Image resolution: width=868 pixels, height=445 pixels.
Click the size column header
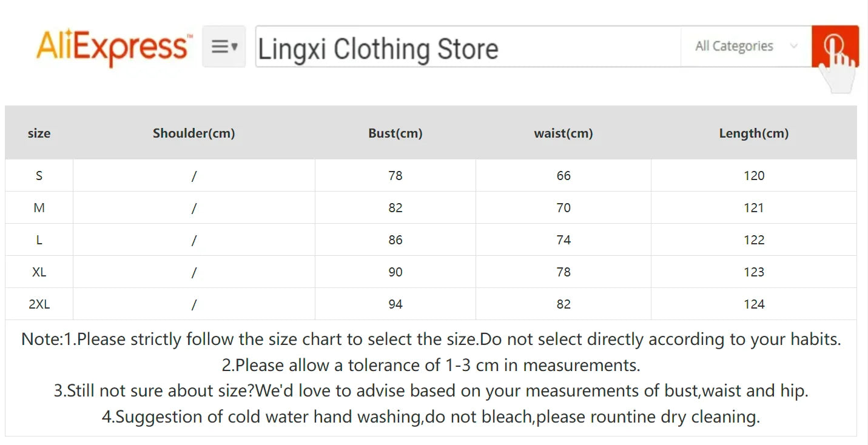point(39,133)
